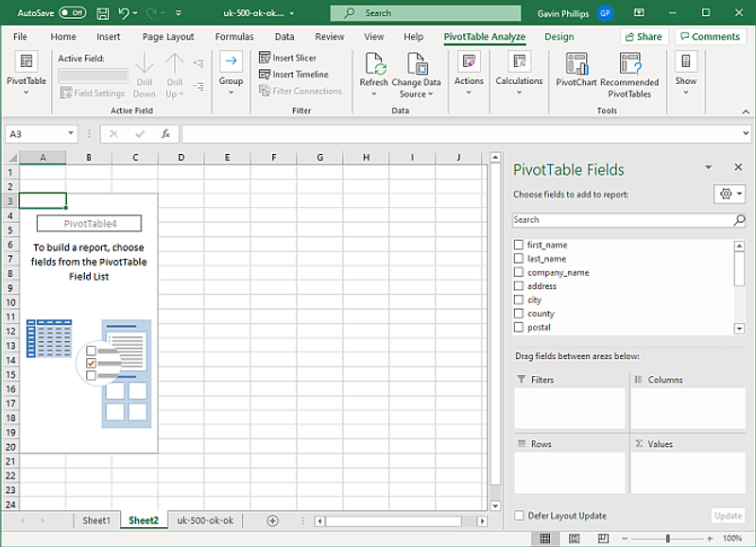Click the Refresh data icon
This screenshot has height=547, width=756.
[373, 64]
